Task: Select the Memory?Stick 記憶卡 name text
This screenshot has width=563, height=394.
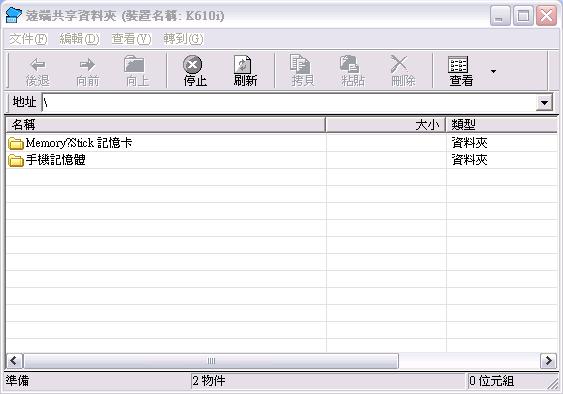Action: click(x=79, y=143)
